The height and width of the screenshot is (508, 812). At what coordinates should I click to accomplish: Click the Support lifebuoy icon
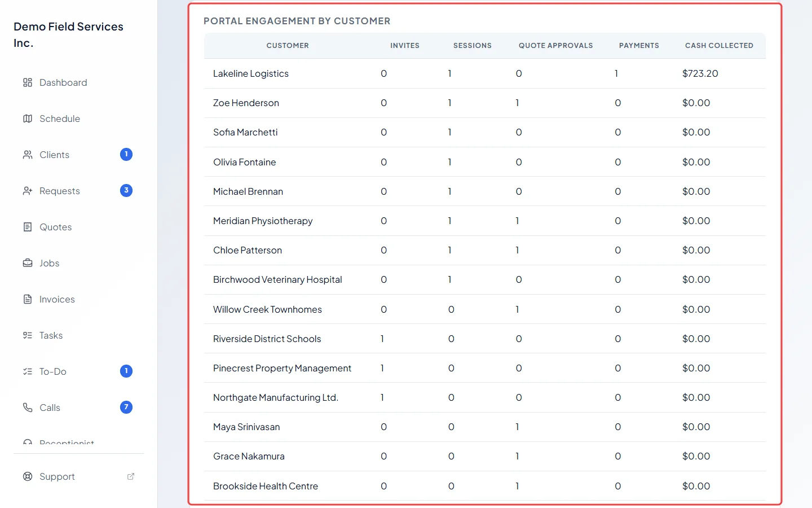(28, 476)
